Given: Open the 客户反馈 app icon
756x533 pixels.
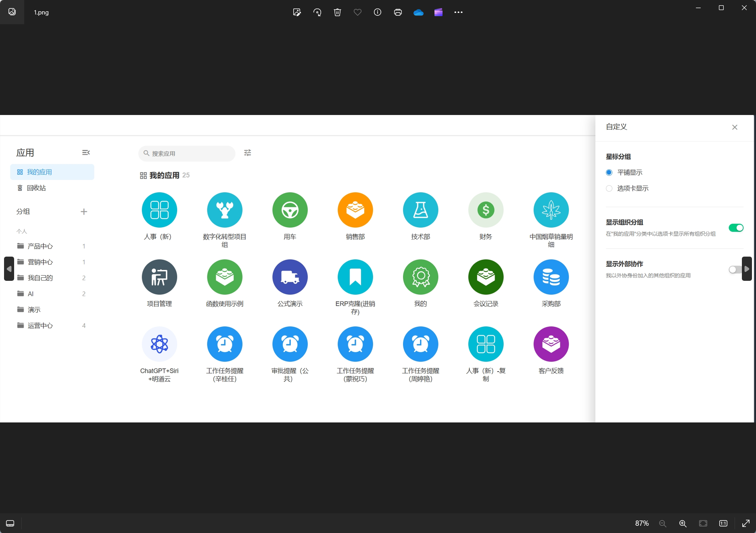Looking at the screenshot, I should click(551, 344).
